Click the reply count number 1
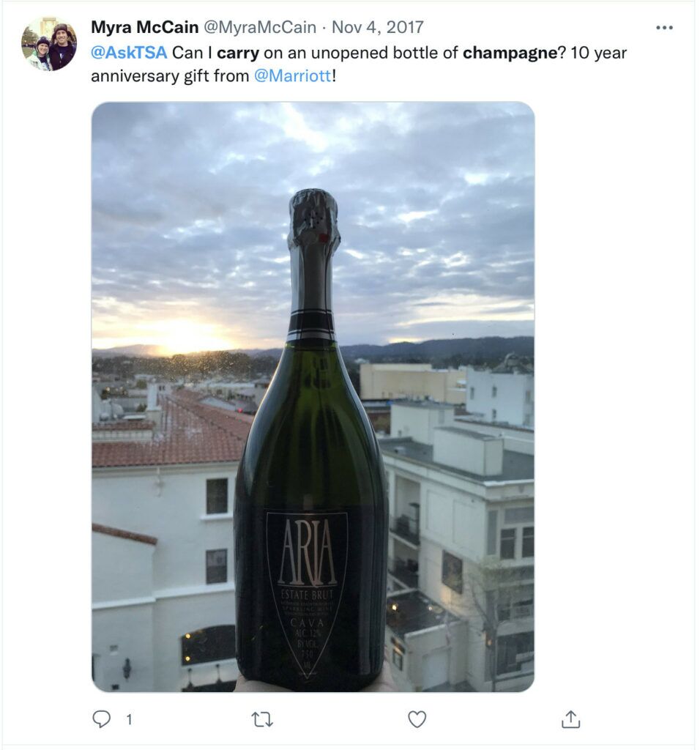 pos(129,719)
